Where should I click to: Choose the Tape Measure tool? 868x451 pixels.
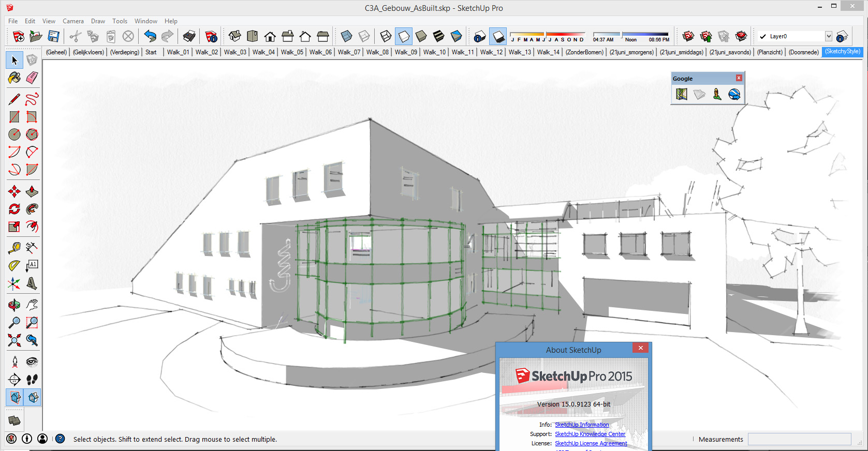click(x=14, y=248)
